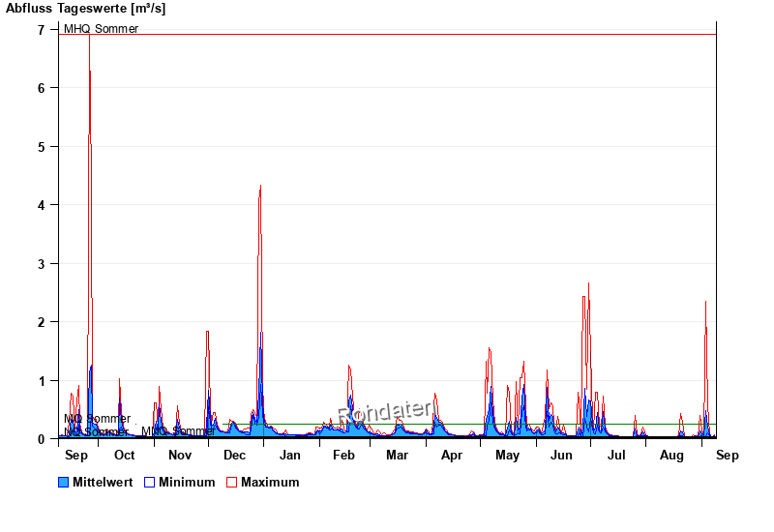The height and width of the screenshot is (532, 774).
Task: Select the Mittelwert legend label
Action: [103, 482]
